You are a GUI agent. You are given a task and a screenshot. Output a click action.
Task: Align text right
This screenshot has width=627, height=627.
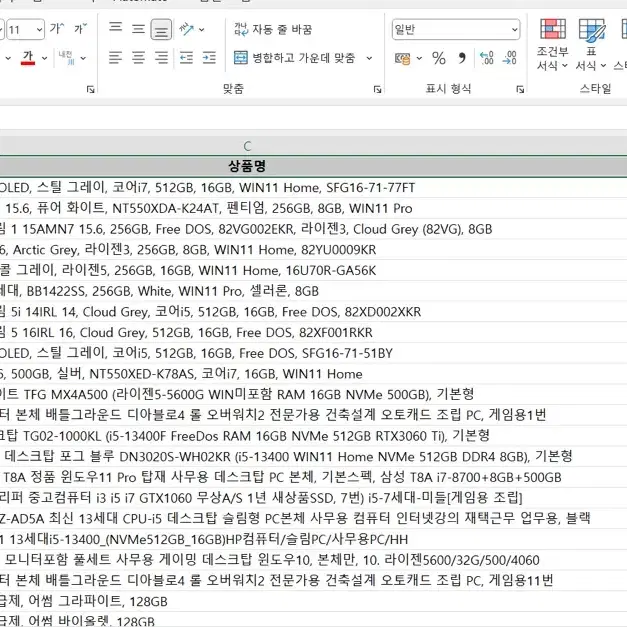point(162,58)
